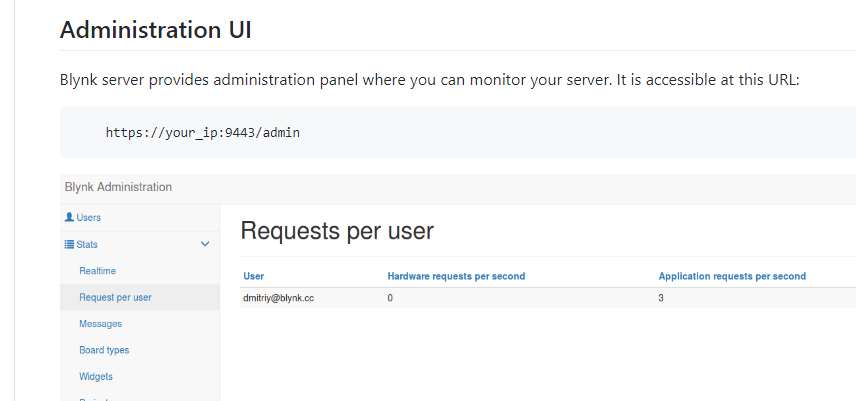The width and height of the screenshot is (856, 401).
Task: Select Realtime under Stats
Action: tap(97, 271)
